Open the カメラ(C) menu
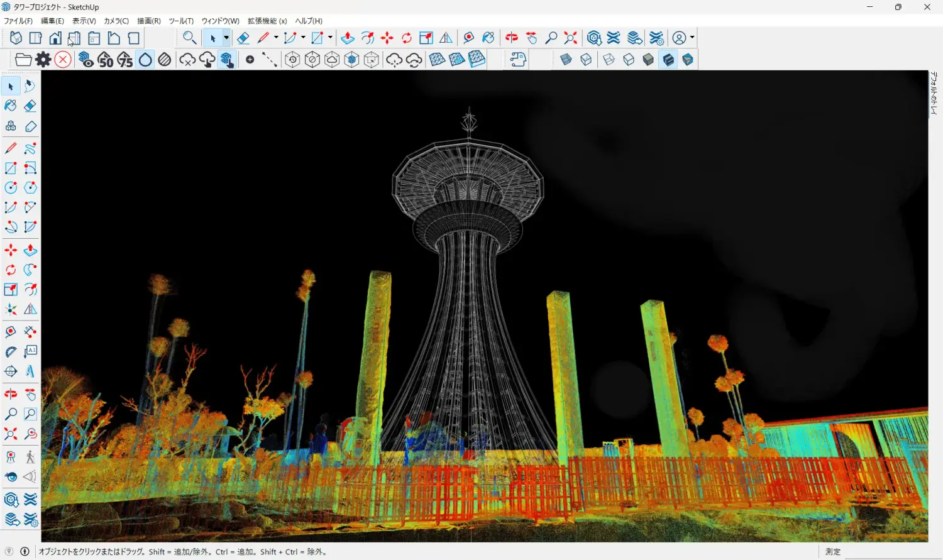 tap(116, 21)
